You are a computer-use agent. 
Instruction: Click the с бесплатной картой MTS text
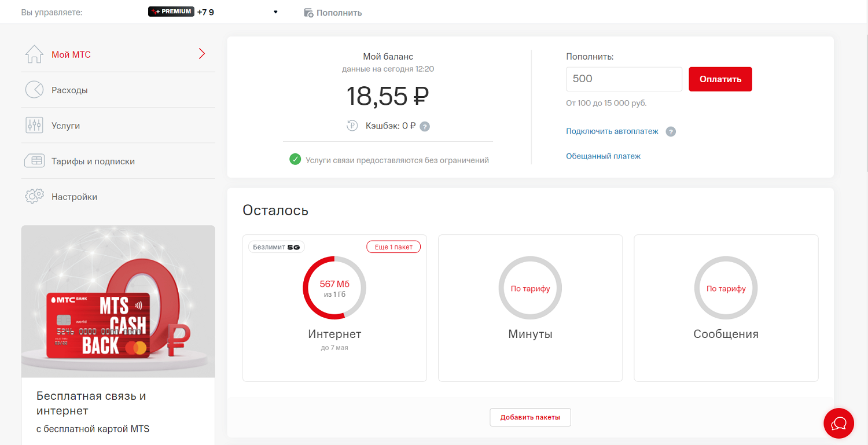(x=93, y=429)
